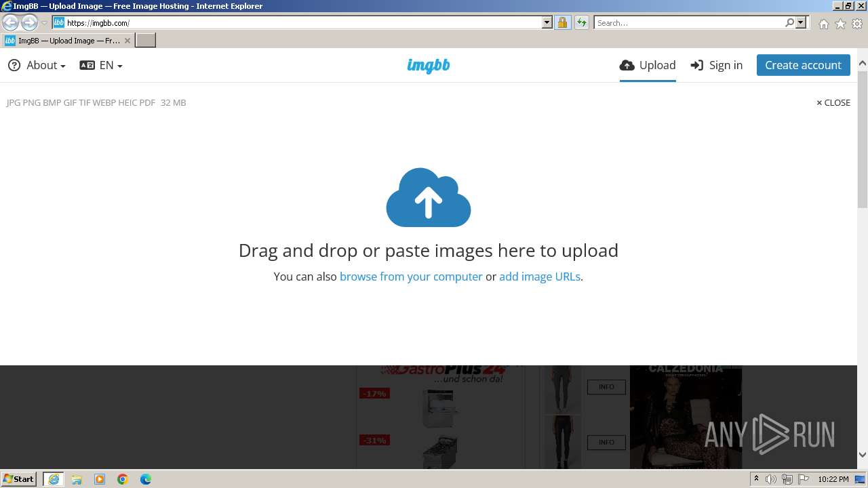
Task: Open the Windows Start menu
Action: (x=19, y=479)
